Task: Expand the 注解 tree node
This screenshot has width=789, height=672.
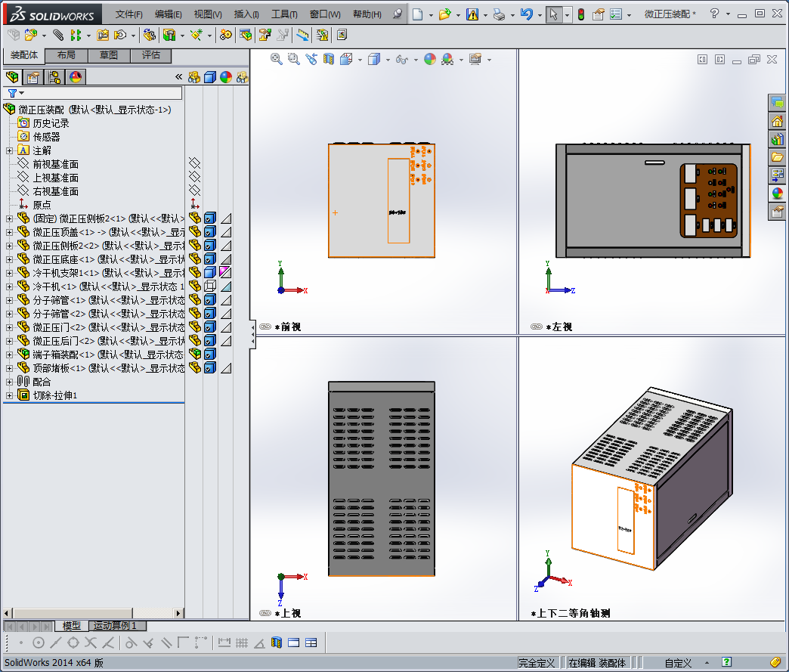Action: tap(9, 150)
